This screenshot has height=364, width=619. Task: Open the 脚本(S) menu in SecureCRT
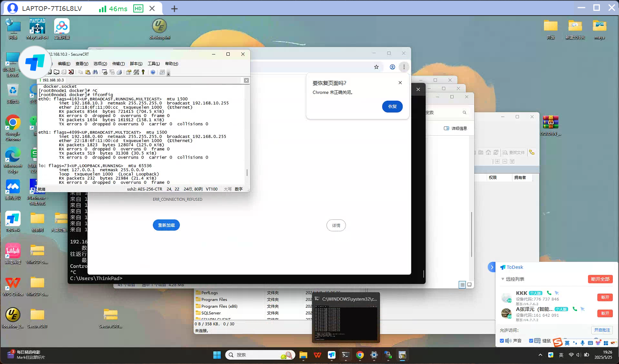[136, 64]
